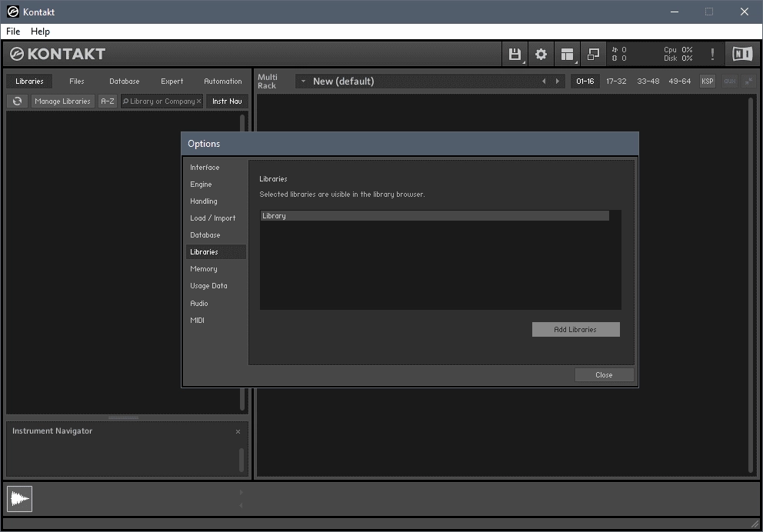763x532 pixels.
Task: Switch to the Automation tab
Action: 223,81
